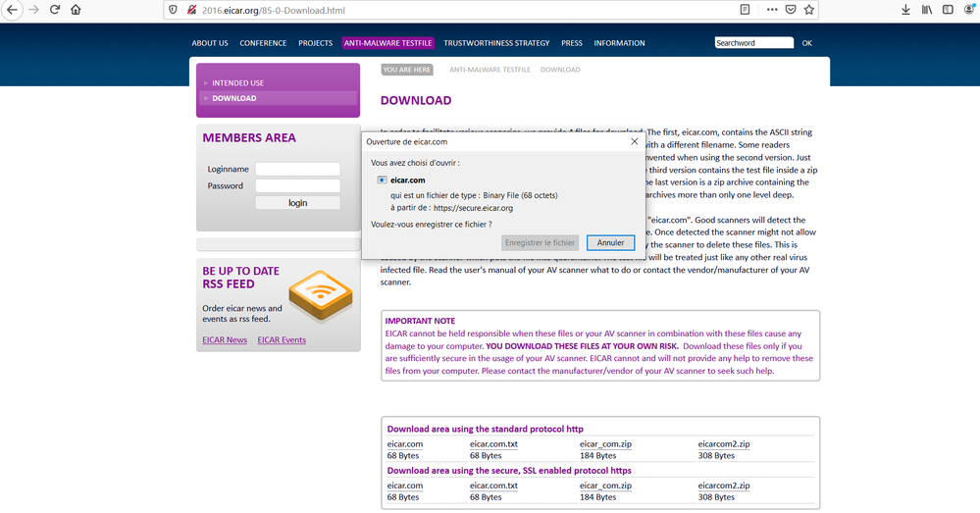Focus the Loginname field
Image resolution: width=980 pixels, height=513 pixels.
(x=298, y=170)
